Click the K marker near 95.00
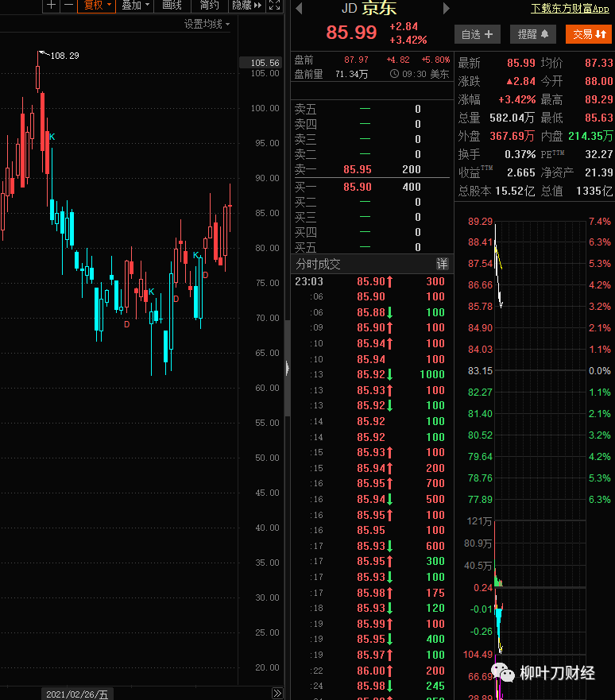Screen dimensions: 615x700 click(x=52, y=137)
